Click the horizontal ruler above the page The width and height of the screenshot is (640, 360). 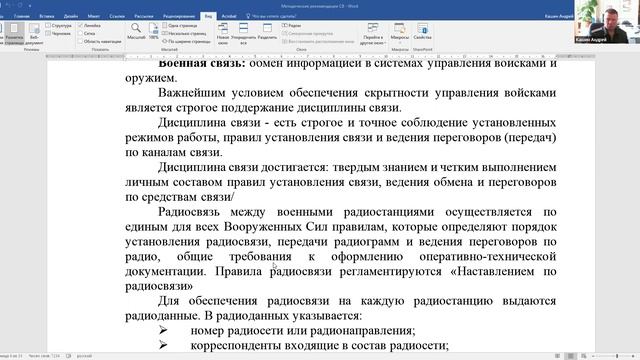(321, 56)
